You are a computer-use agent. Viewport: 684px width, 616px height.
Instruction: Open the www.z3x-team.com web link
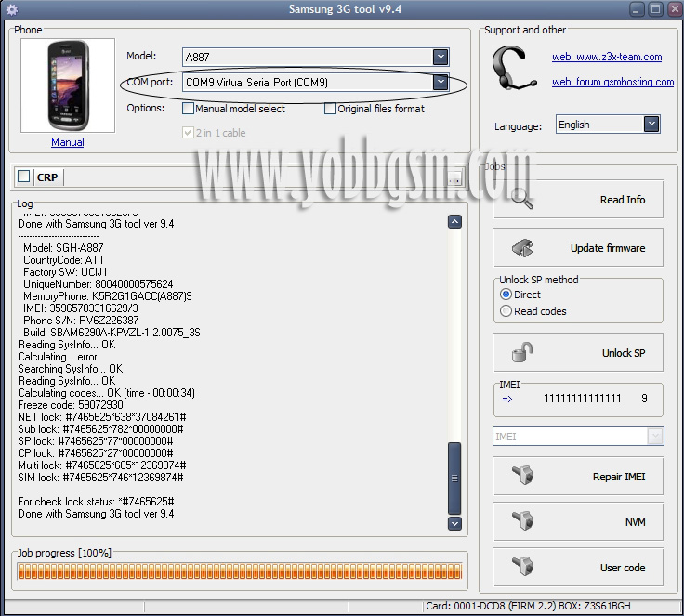point(607,57)
